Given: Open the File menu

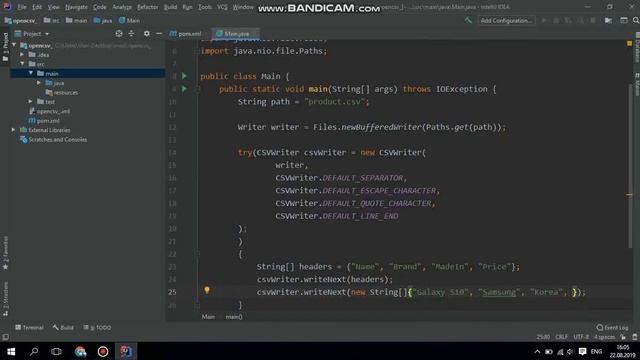Looking at the screenshot, I should coord(22,7).
